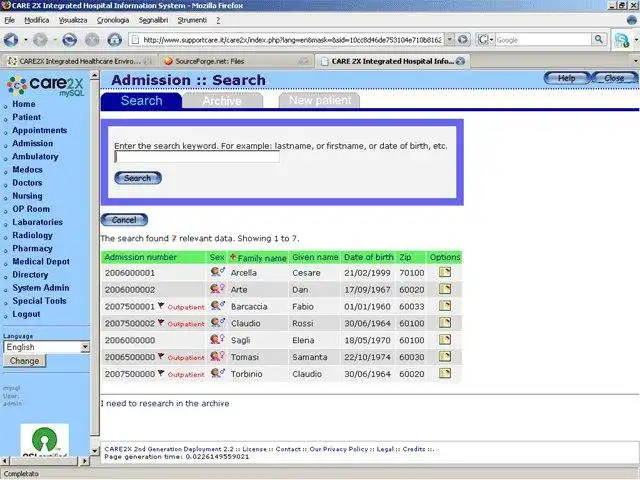640x480 pixels.
Task: Open the File menu
Action: coord(9,20)
